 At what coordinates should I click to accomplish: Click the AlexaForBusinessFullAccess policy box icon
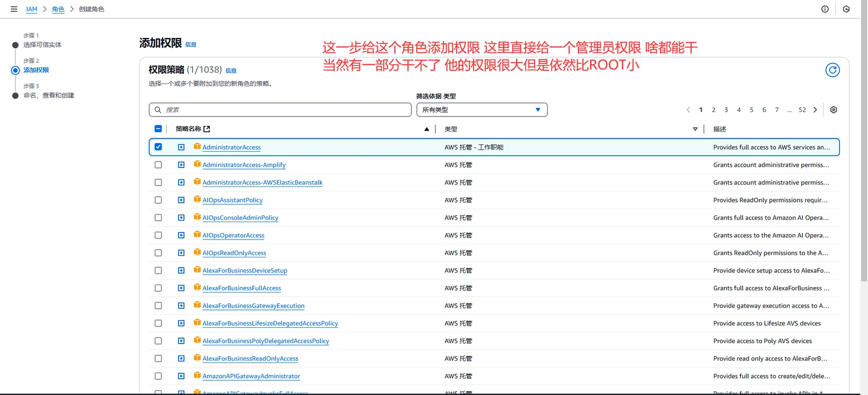197,288
